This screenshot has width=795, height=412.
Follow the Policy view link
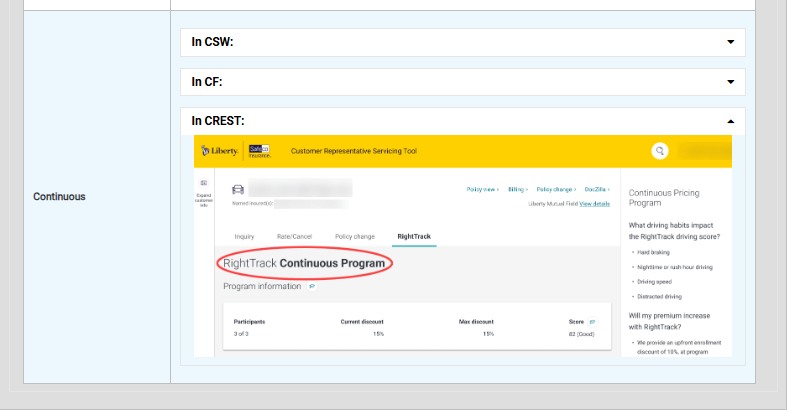coord(483,190)
